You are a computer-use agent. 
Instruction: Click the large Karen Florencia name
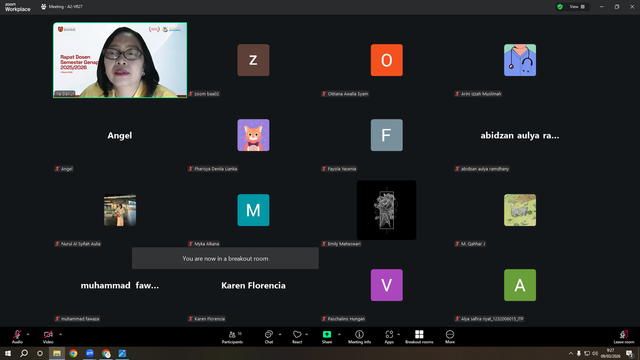pos(253,285)
